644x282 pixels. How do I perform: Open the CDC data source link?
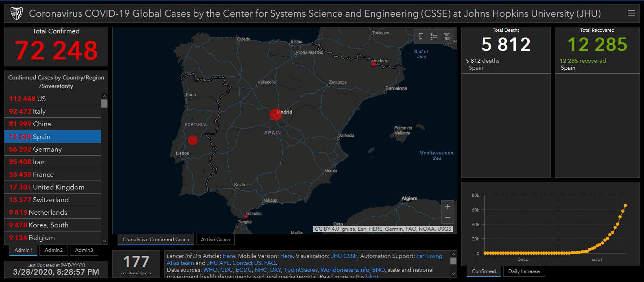click(227, 270)
